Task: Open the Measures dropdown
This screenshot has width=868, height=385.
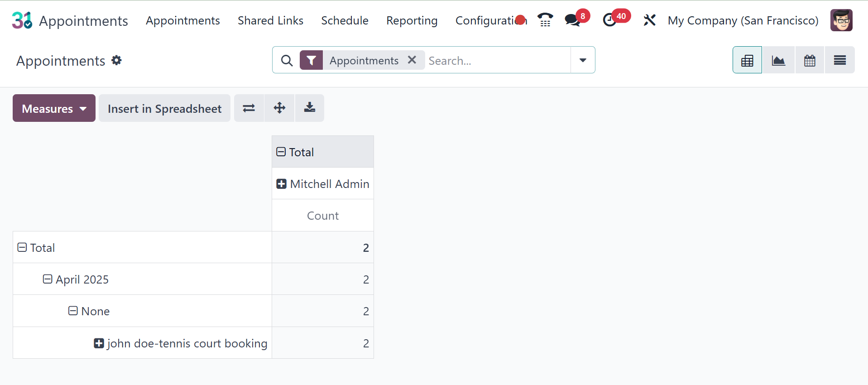Action: [54, 108]
